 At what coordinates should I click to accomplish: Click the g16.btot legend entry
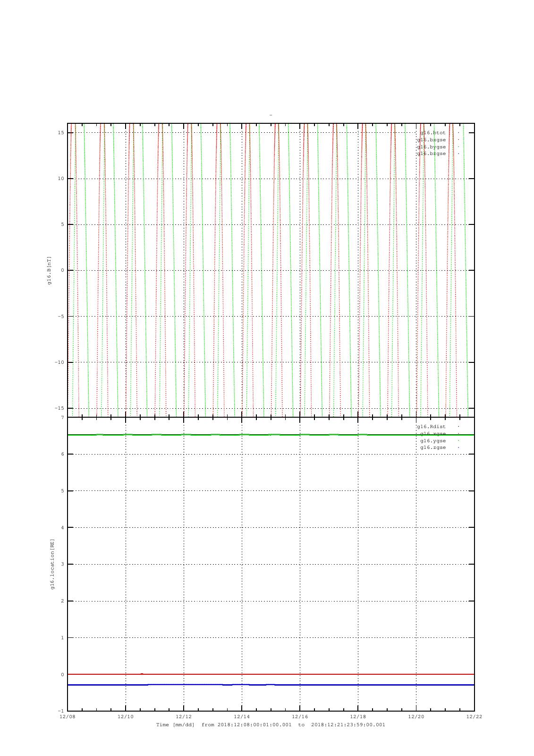click(432, 133)
